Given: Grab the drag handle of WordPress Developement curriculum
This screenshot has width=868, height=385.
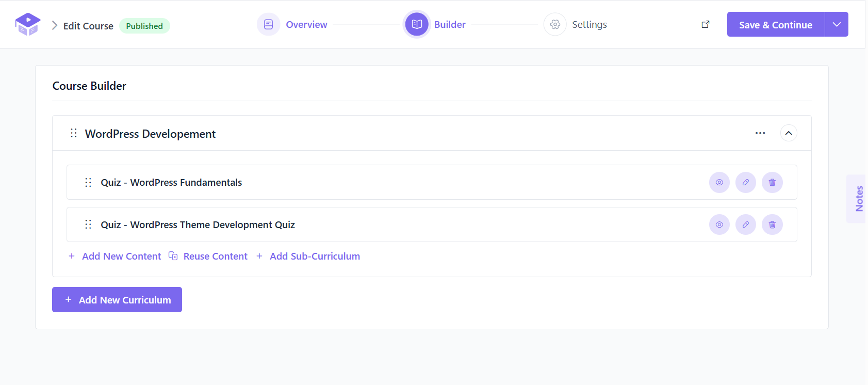Looking at the screenshot, I should 74,133.
